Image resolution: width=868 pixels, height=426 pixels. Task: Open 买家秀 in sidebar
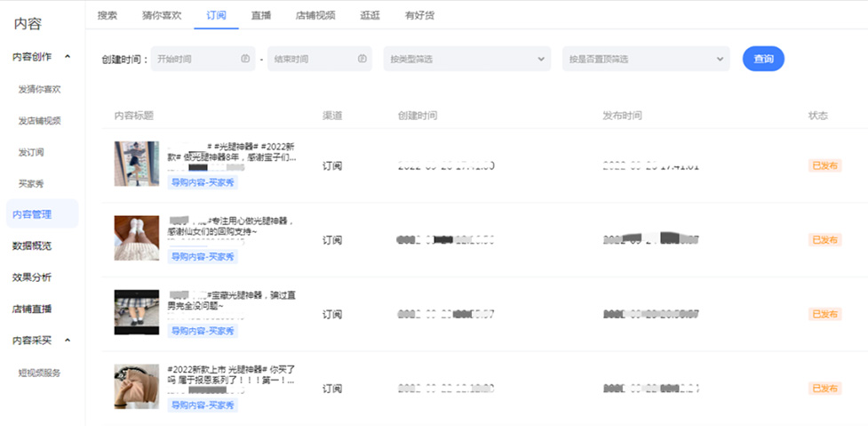(30, 183)
